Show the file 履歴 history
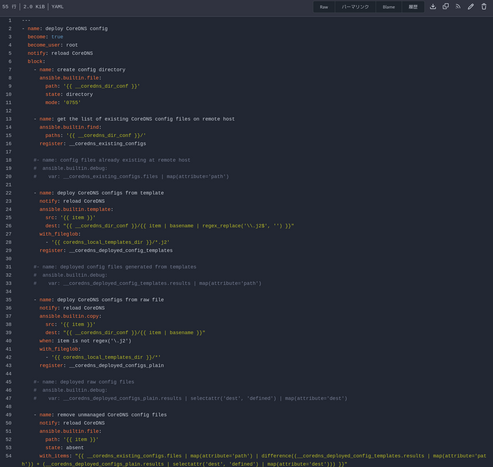The height and width of the screenshot is (467, 493). tap(413, 7)
